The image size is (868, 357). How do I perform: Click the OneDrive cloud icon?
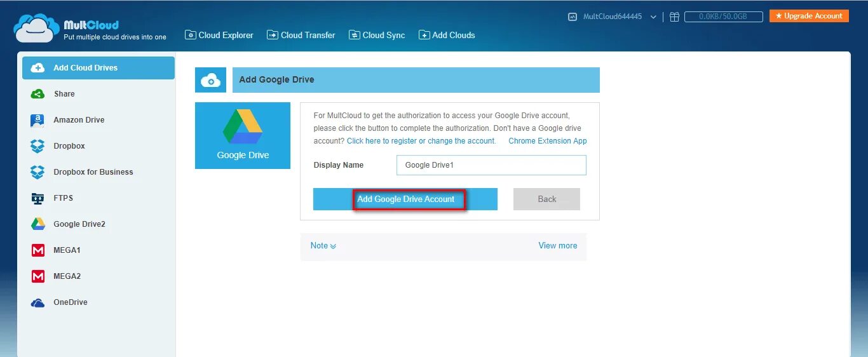38,303
